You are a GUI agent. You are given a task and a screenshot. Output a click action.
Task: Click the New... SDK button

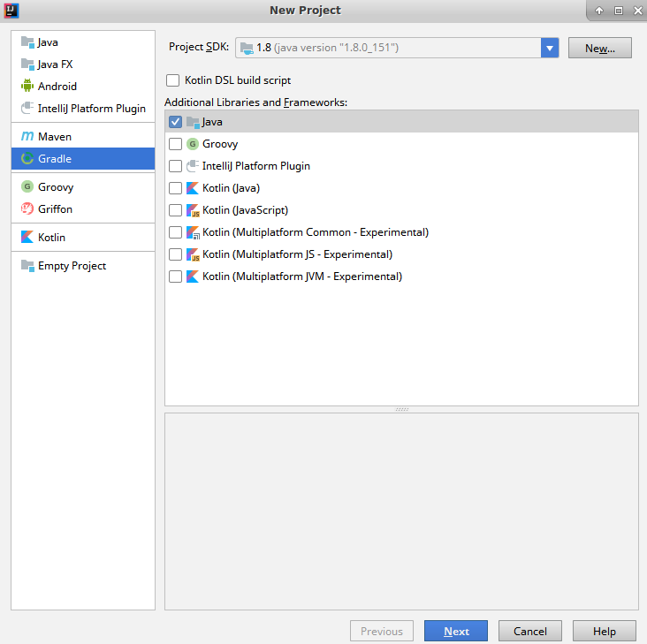599,48
